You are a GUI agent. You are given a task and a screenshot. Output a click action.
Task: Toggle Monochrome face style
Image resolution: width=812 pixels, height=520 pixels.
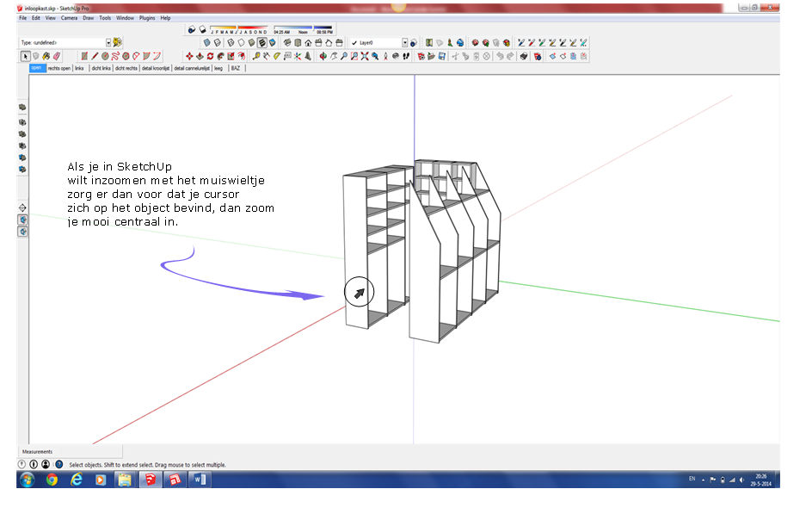tap(273, 42)
